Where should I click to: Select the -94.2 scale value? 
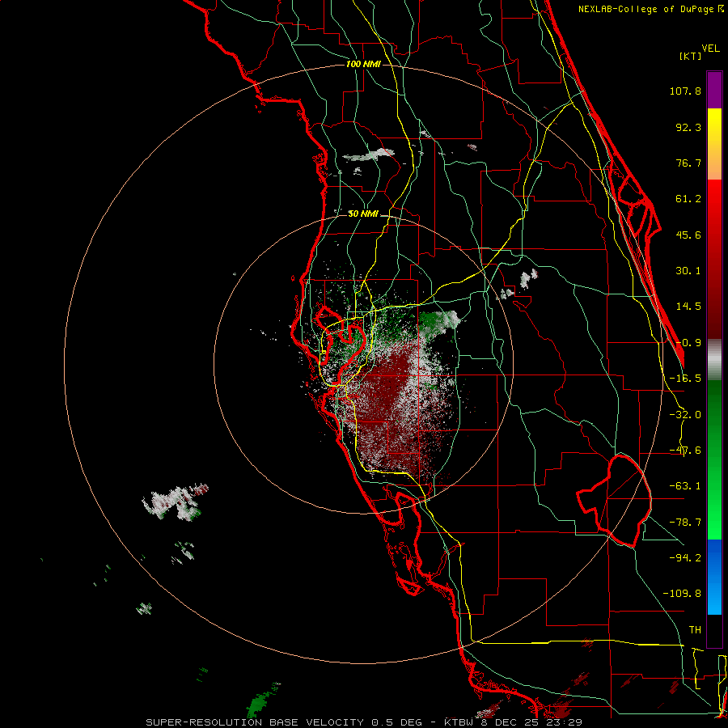click(x=685, y=557)
